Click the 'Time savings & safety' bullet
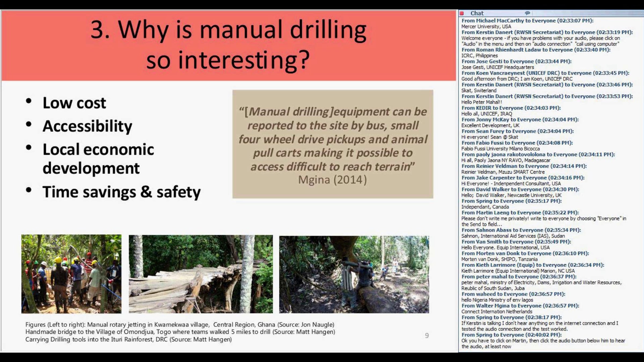 click(x=121, y=192)
